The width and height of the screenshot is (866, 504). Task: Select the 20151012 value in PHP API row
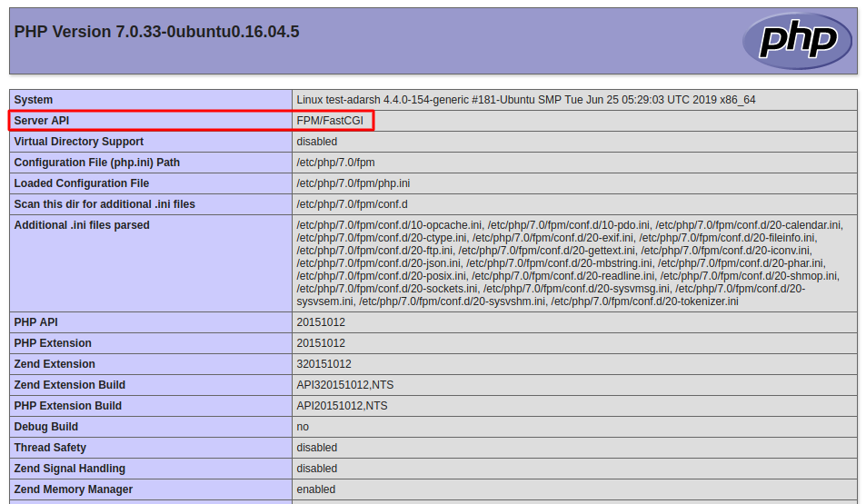321,323
